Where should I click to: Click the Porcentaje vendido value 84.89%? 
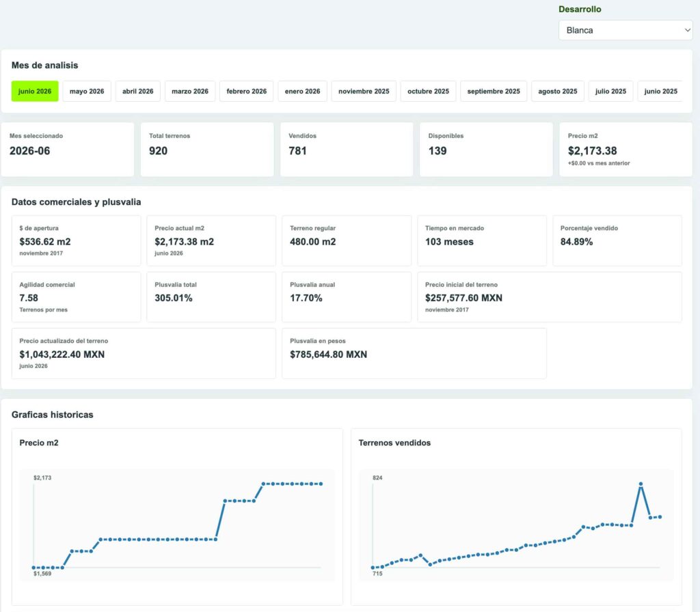coord(576,242)
